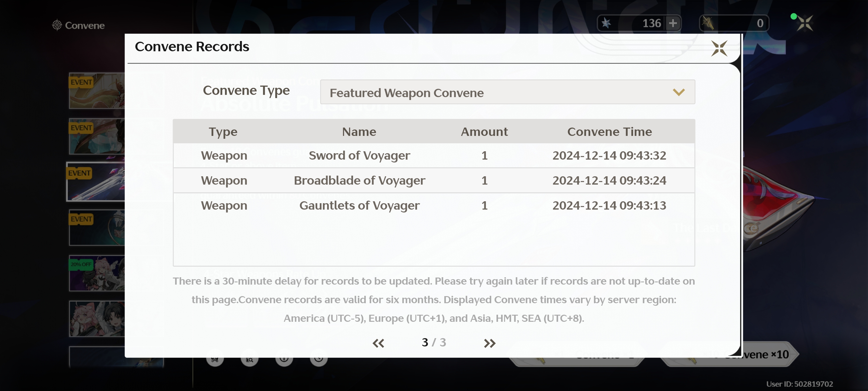The width and height of the screenshot is (868, 391).
Task: Select the fourth EVENT banner
Action: 97,228
